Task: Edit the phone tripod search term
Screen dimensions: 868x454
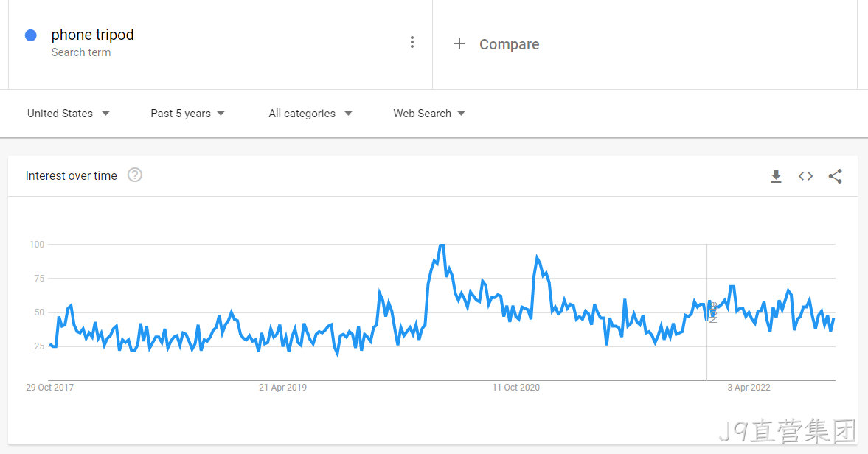Action: click(92, 35)
